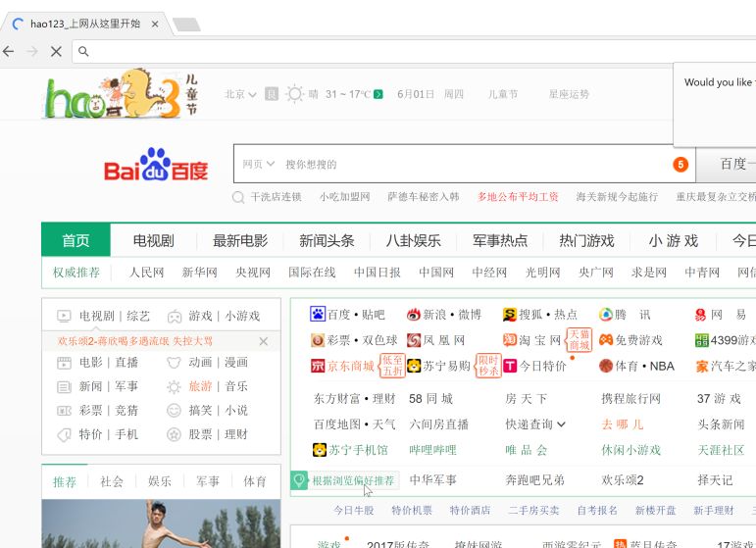Image resolution: width=756 pixels, height=548 pixels.
Task: Click the 根据浏览偏好推荐 label
Action: [x=353, y=480]
